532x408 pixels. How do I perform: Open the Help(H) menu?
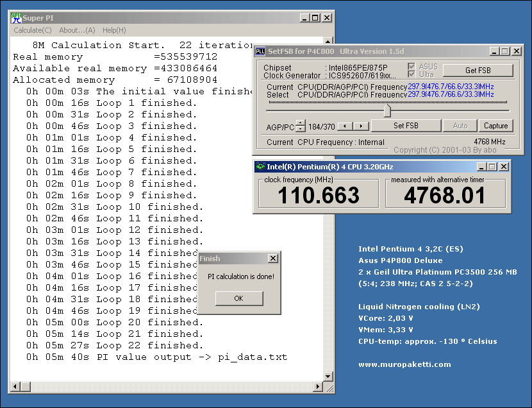tap(114, 30)
